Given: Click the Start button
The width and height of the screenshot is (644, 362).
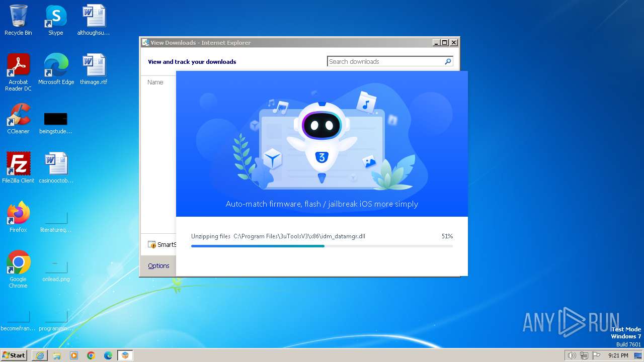Looking at the screenshot, I should pos(14,355).
